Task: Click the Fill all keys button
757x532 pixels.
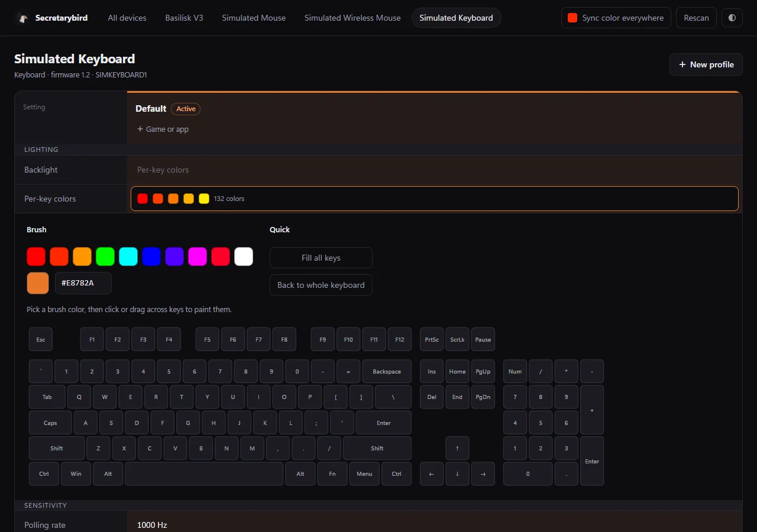Action: 321,258
